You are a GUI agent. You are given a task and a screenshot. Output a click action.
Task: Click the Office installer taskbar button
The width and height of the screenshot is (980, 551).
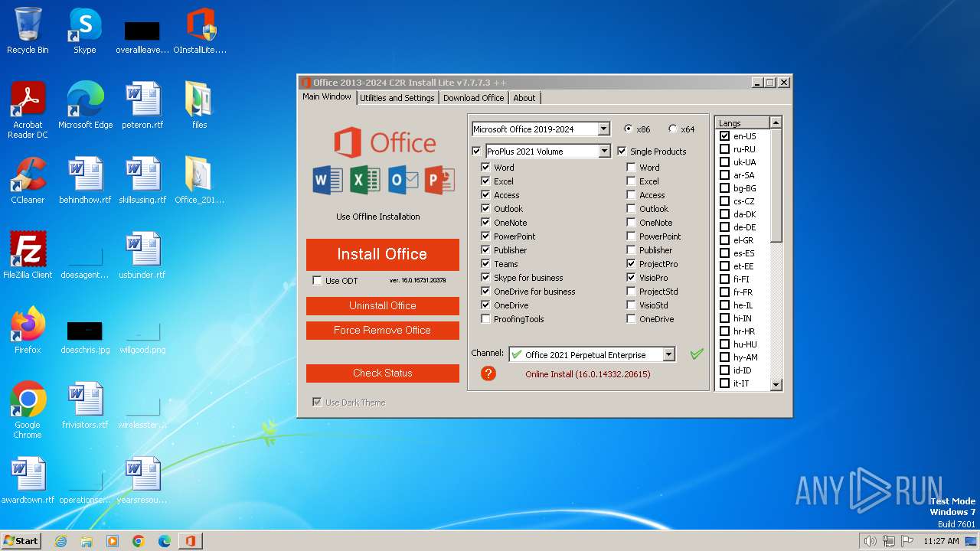pyautogui.click(x=190, y=541)
